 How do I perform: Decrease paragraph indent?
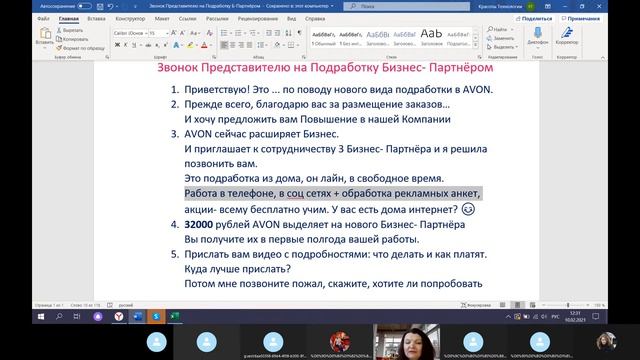coord(269,33)
